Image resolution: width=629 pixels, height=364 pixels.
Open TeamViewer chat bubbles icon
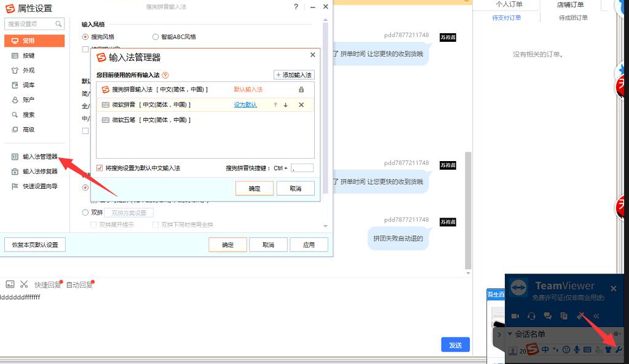coord(548,316)
